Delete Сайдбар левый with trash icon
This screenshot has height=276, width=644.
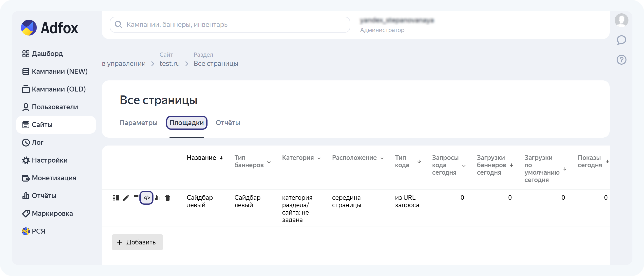click(168, 198)
